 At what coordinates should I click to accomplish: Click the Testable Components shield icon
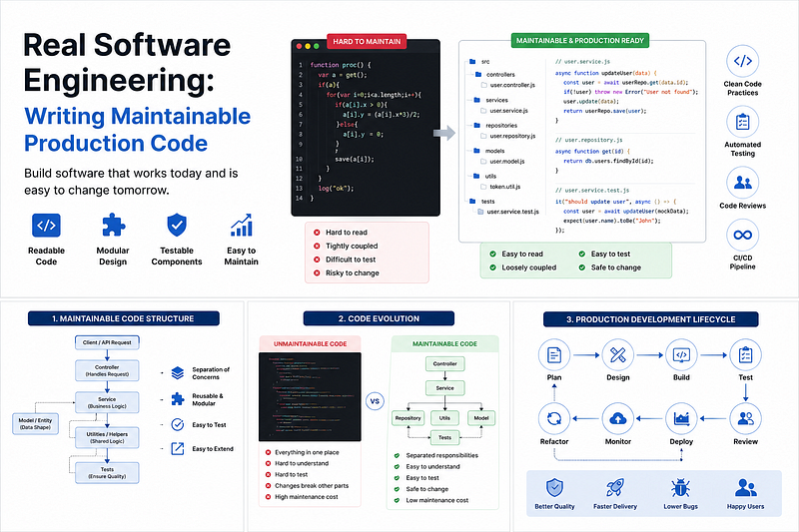coord(177,225)
